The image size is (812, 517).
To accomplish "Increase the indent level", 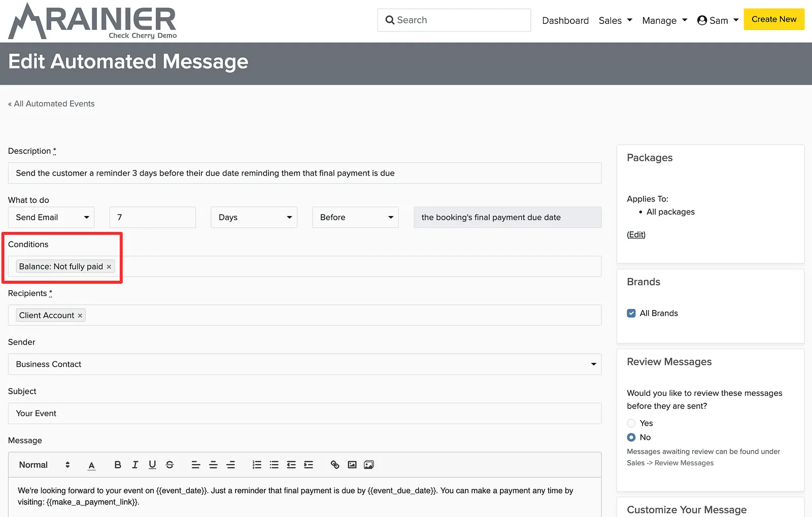I will [x=309, y=465].
